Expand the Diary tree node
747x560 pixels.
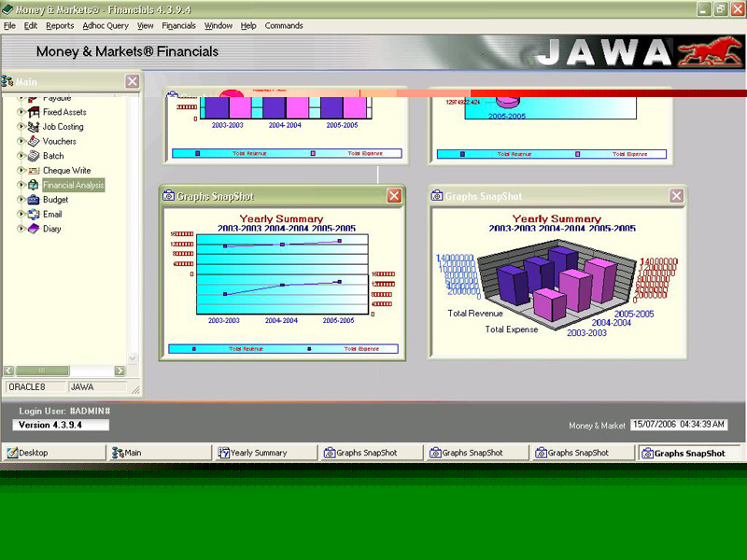pos(21,229)
